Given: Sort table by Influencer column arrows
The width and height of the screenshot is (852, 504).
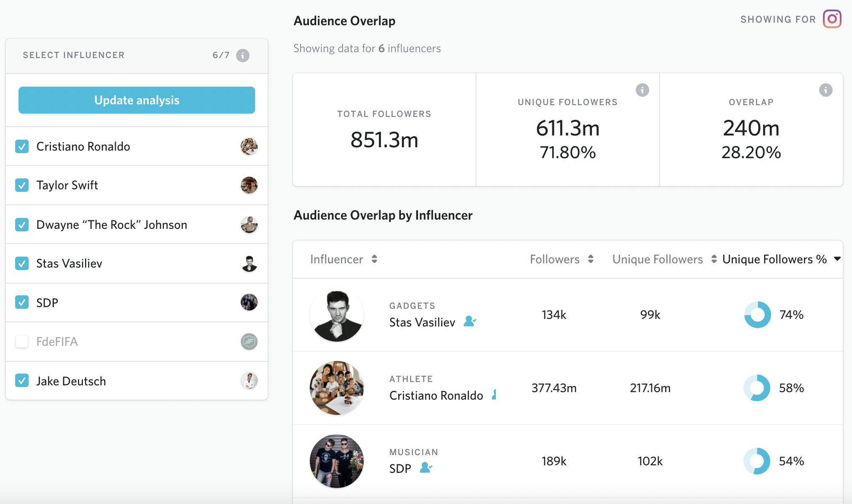Looking at the screenshot, I should 374,259.
